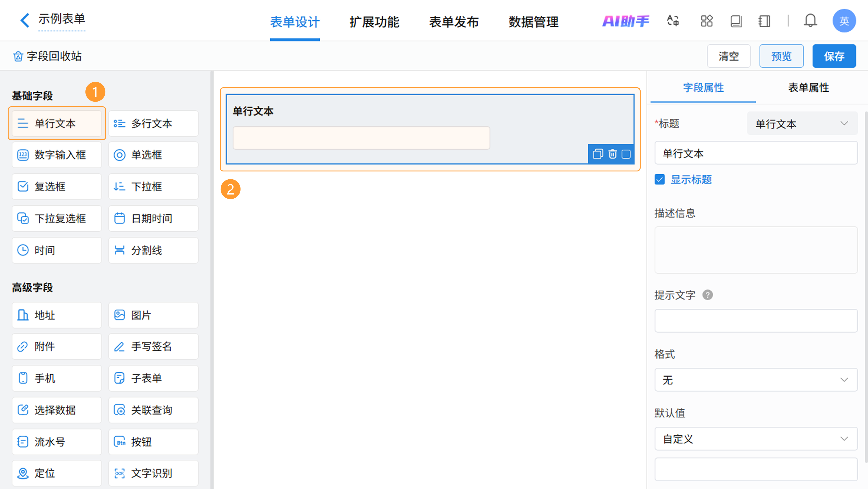Open 字段回收站 recycle bin
This screenshot has height=489, width=868.
tap(47, 56)
